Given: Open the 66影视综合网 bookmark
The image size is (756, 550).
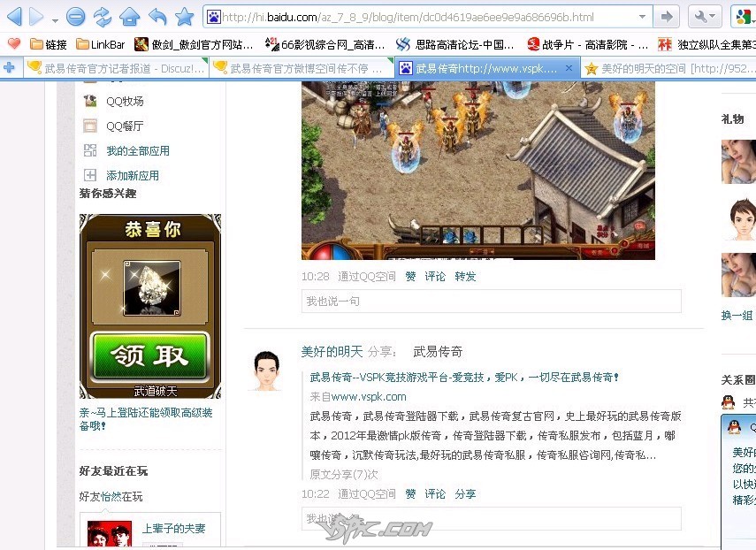Looking at the screenshot, I should (325, 44).
